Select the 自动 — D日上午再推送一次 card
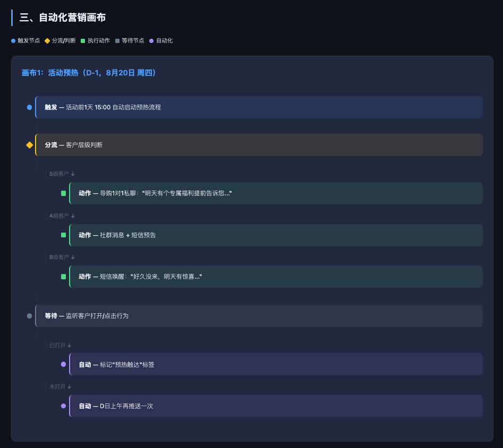Viewport: 503px width, 448px height. click(x=276, y=406)
